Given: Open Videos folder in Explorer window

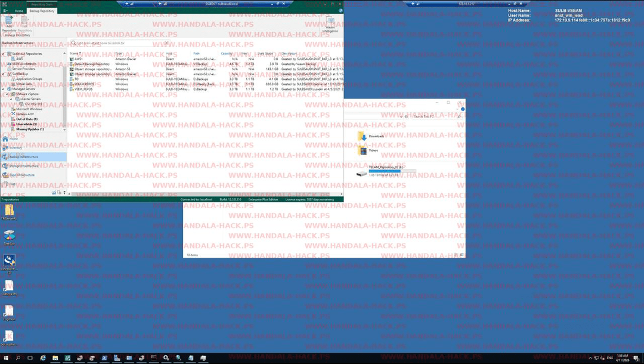Looking at the screenshot, I should point(368,150).
